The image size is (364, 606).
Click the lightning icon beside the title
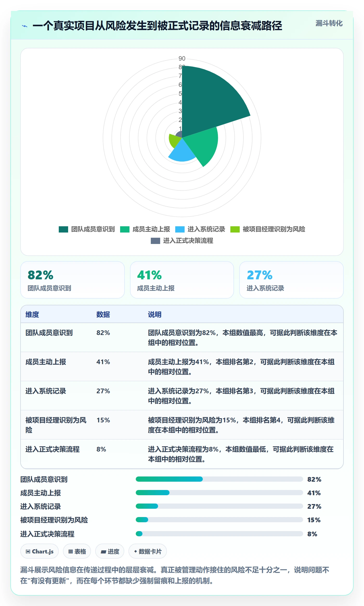(25, 26)
